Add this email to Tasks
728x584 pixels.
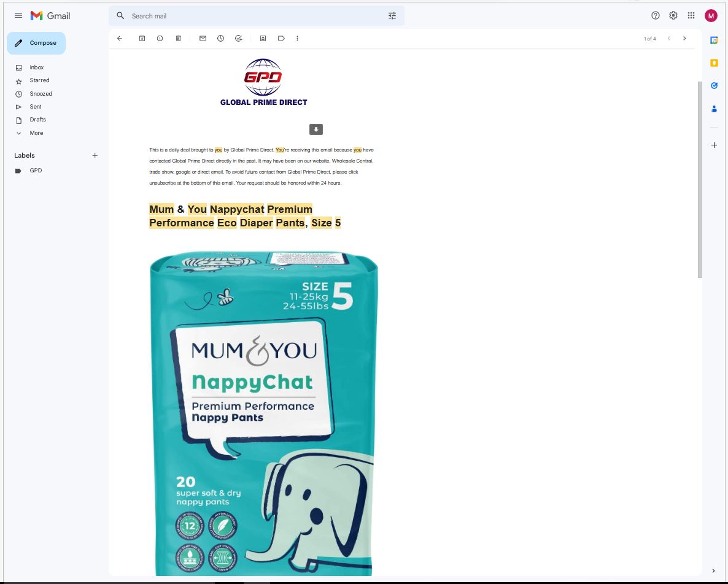coord(239,39)
